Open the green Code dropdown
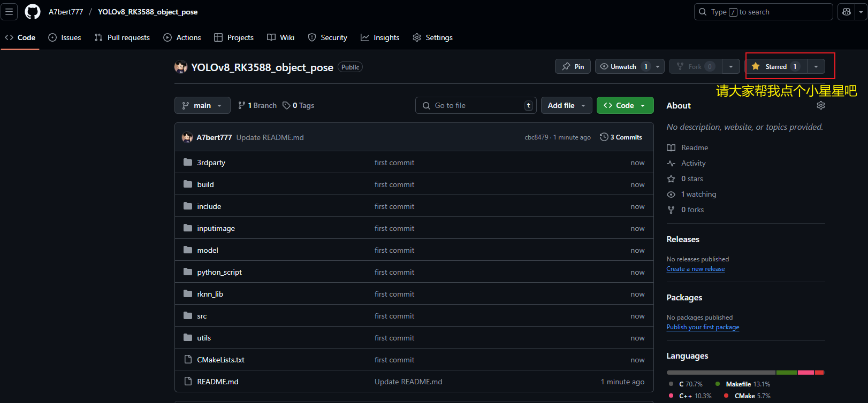 625,105
